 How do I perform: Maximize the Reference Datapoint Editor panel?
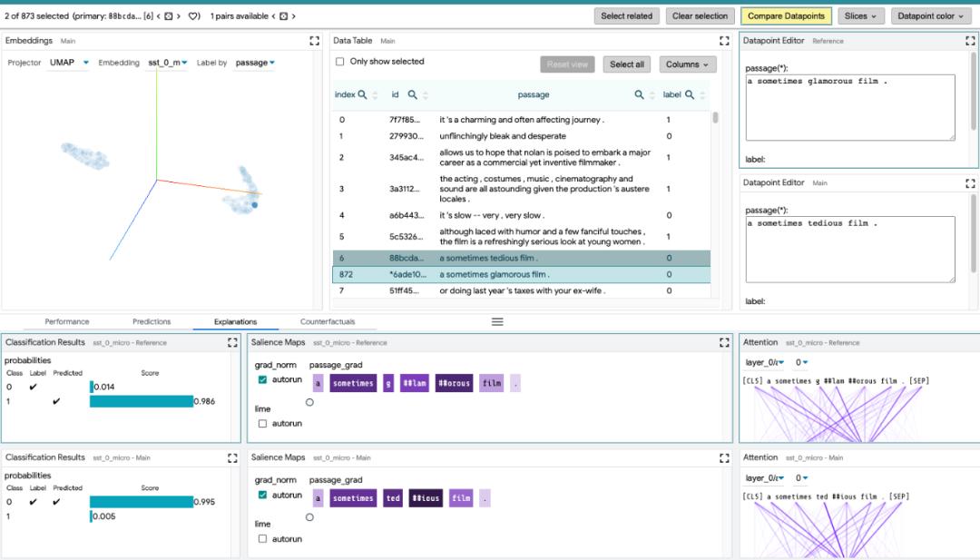click(x=970, y=41)
